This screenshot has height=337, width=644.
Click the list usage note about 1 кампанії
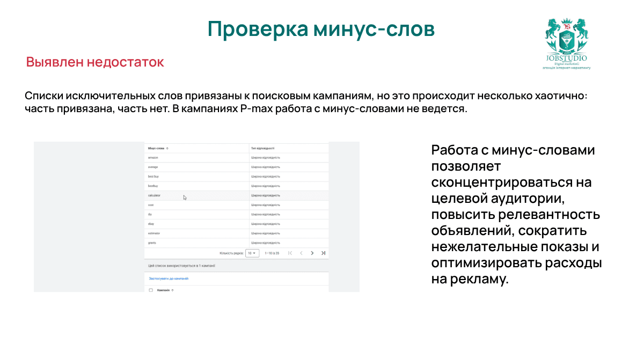(181, 266)
